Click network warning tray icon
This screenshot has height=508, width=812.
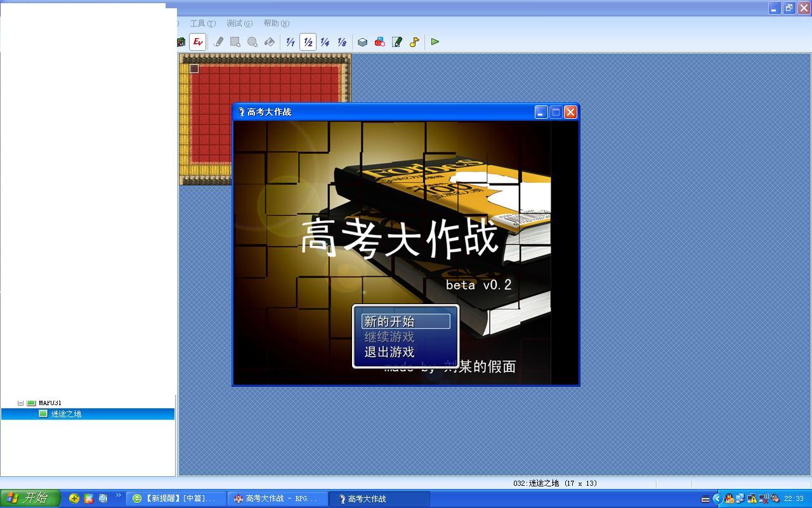click(x=752, y=498)
